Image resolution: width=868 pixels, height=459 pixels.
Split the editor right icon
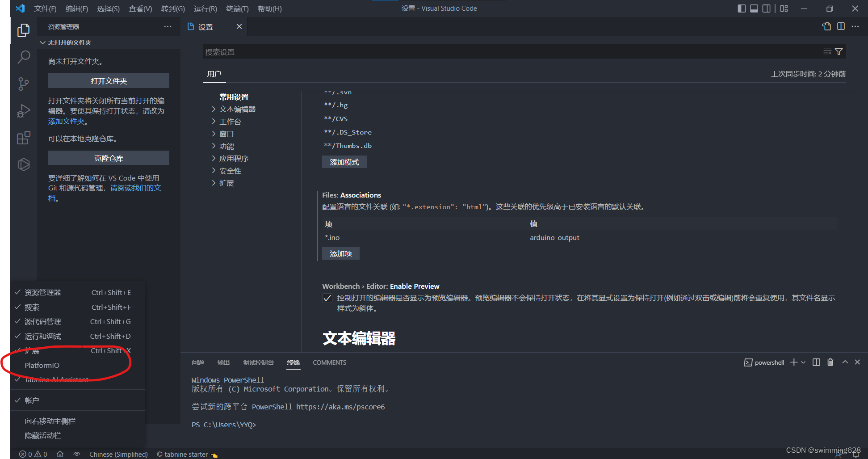[841, 26]
